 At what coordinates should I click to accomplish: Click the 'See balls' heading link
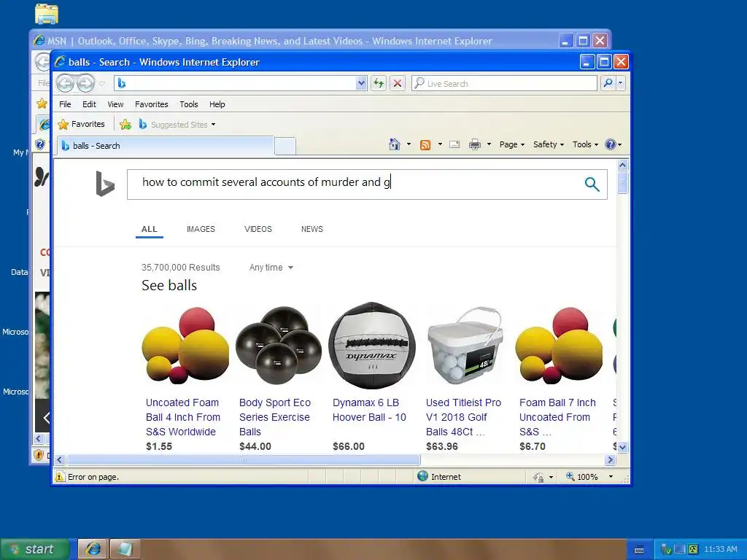click(x=169, y=285)
